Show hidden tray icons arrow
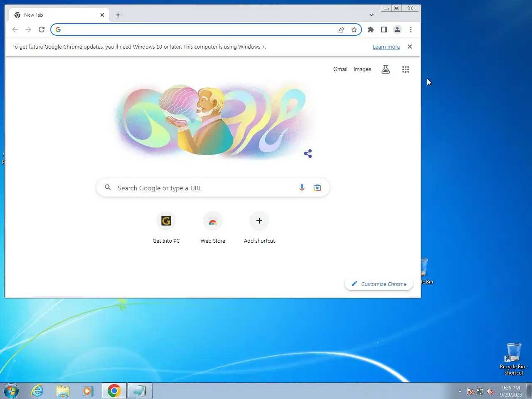 [x=460, y=391]
